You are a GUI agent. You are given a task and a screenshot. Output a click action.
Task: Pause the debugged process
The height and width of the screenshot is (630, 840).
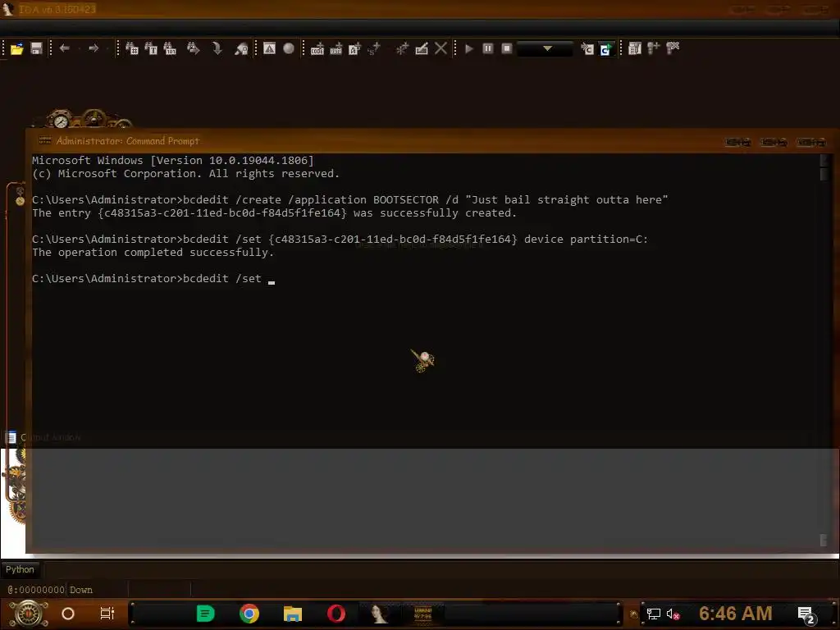click(488, 48)
